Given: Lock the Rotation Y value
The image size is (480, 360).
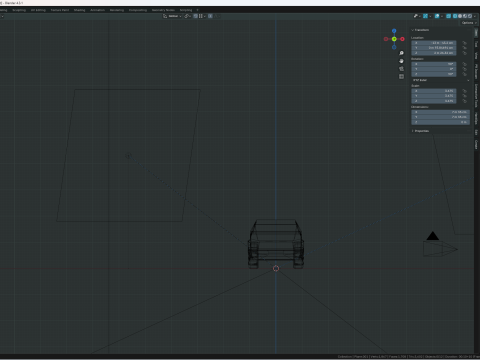Looking at the screenshot, I should [464, 69].
